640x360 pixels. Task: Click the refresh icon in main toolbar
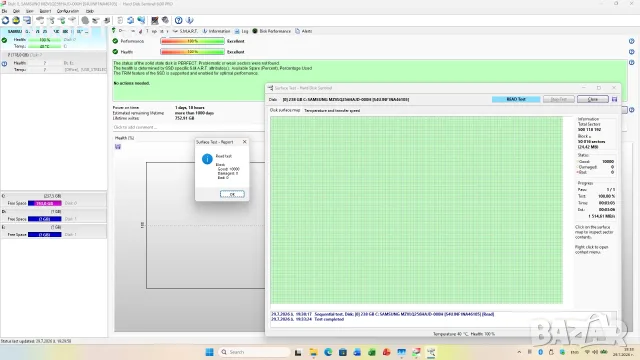point(5,20)
